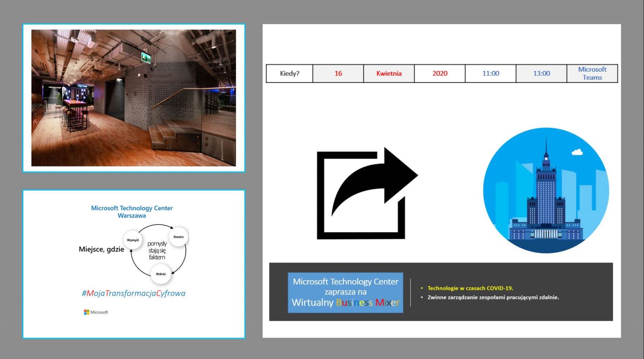
Task: Click the 'Microsoft Technology Center Warszawa' heading
Action: coord(132,212)
